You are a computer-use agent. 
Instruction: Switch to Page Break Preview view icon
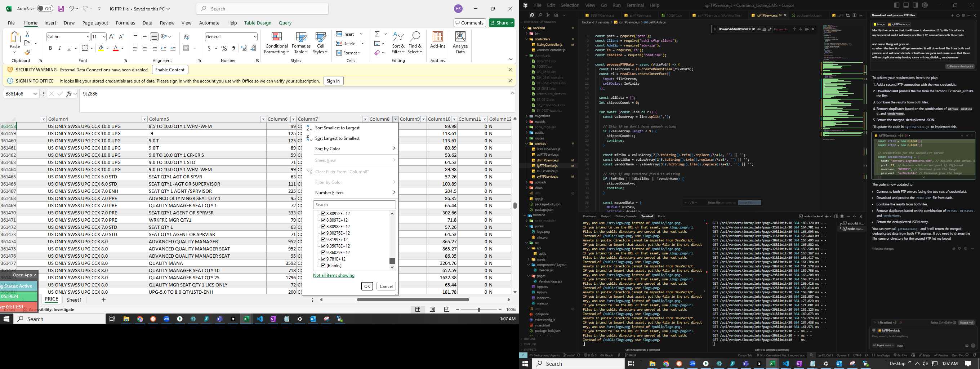[447, 310]
